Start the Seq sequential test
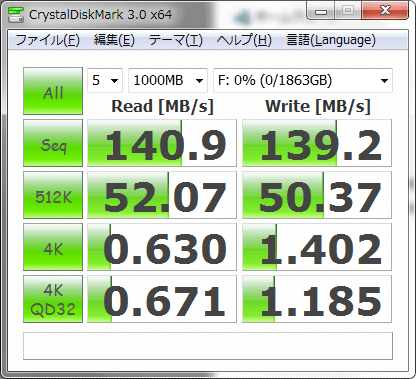Viewport: 416px width, 379px height. point(53,143)
